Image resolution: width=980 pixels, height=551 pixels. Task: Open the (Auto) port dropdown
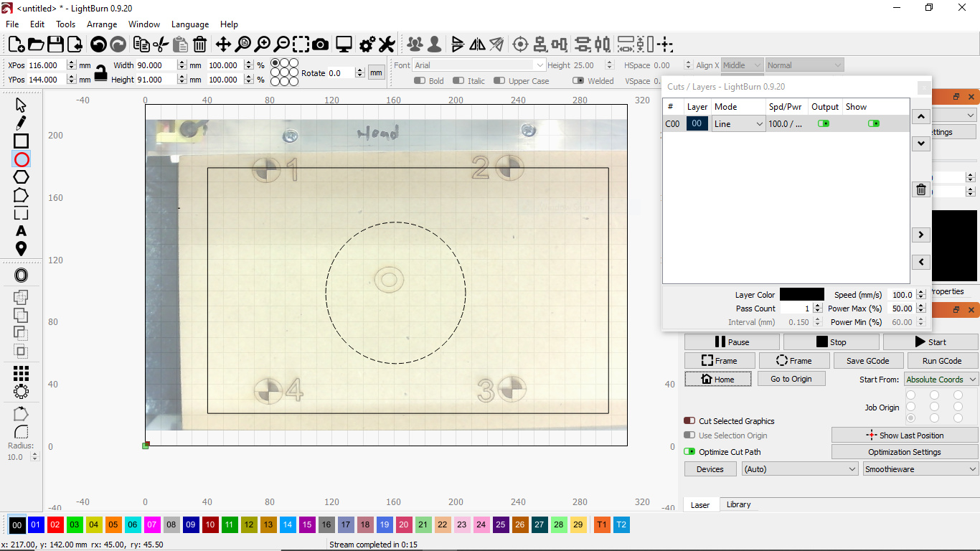[x=800, y=469]
